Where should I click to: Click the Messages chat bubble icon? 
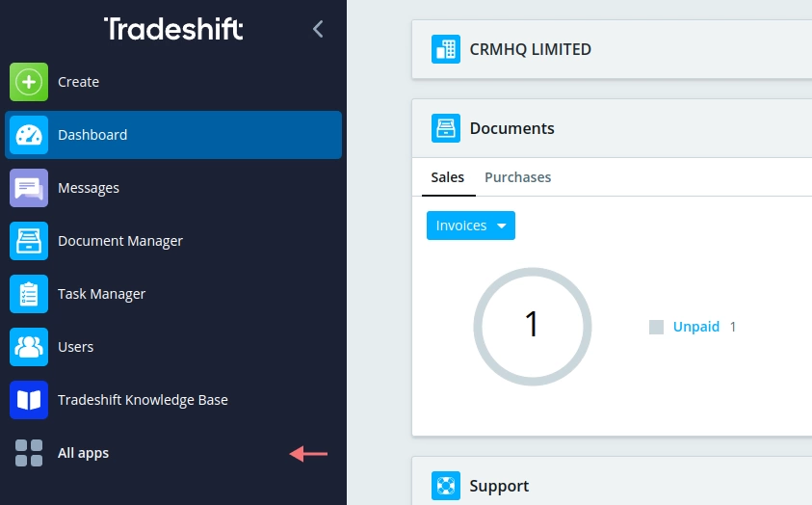[29, 188]
